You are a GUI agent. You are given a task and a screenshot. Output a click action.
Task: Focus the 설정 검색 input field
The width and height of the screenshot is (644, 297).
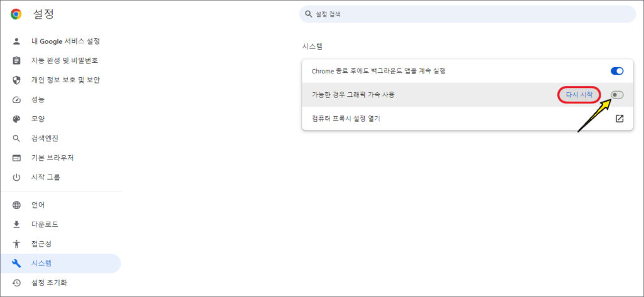click(x=467, y=14)
